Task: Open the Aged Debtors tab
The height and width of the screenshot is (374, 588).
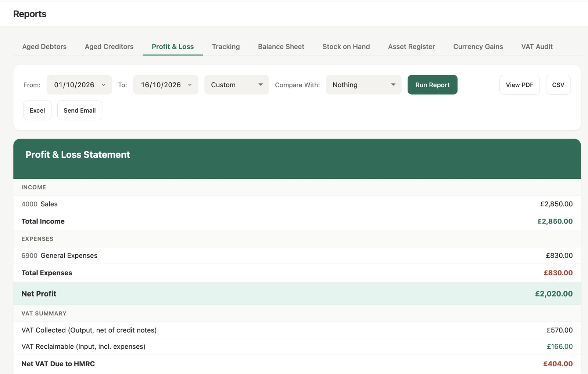Action: (44, 47)
